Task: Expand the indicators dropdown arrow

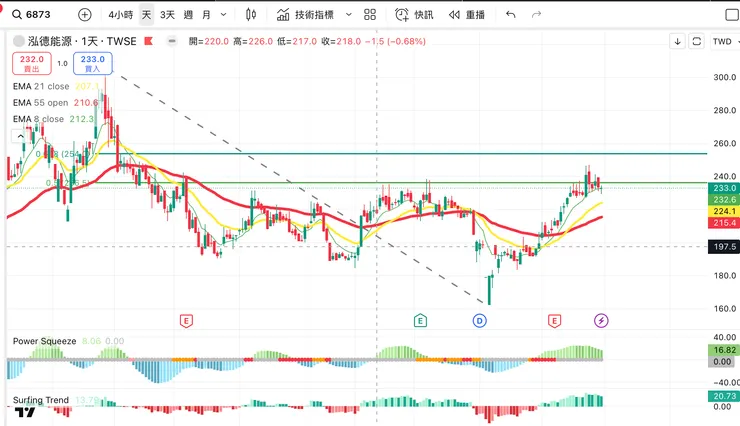Action: pyautogui.click(x=349, y=15)
